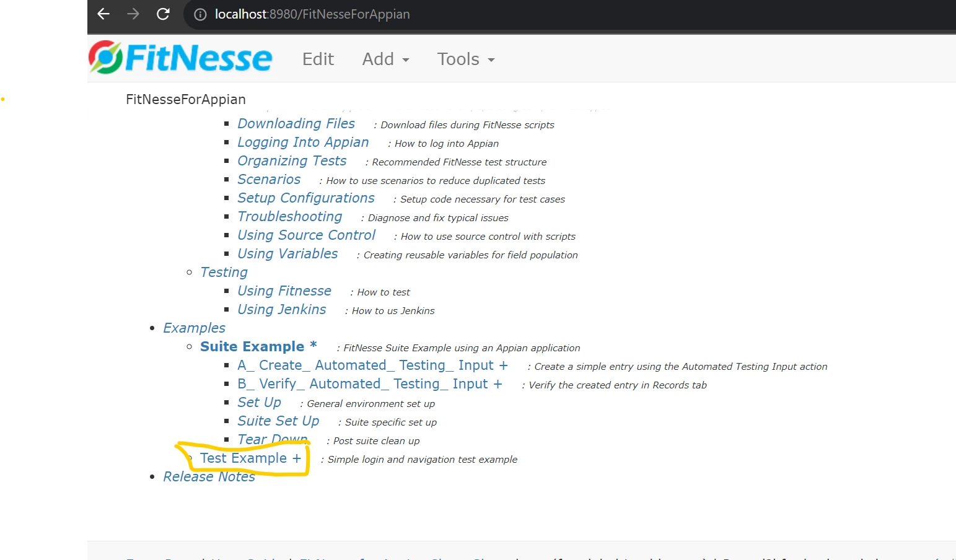956x560 pixels.
Task: Click 'Download files during FitNesse scripts' description
Action: 467,125
